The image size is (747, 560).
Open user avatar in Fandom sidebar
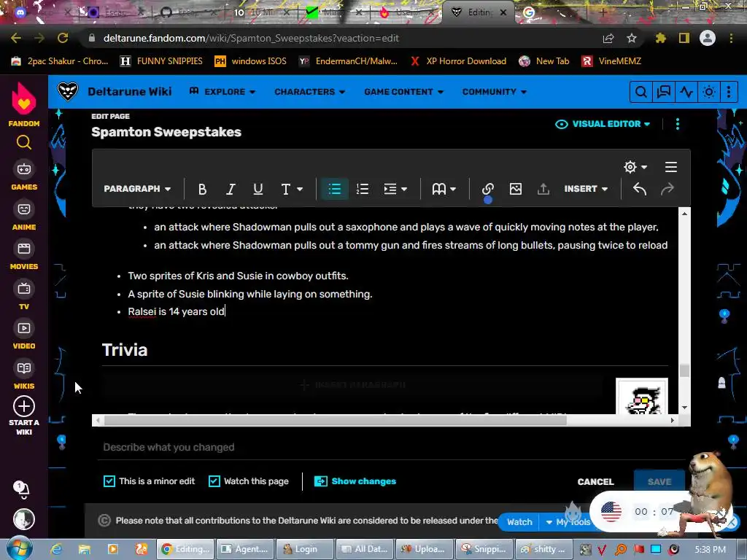coord(24,519)
